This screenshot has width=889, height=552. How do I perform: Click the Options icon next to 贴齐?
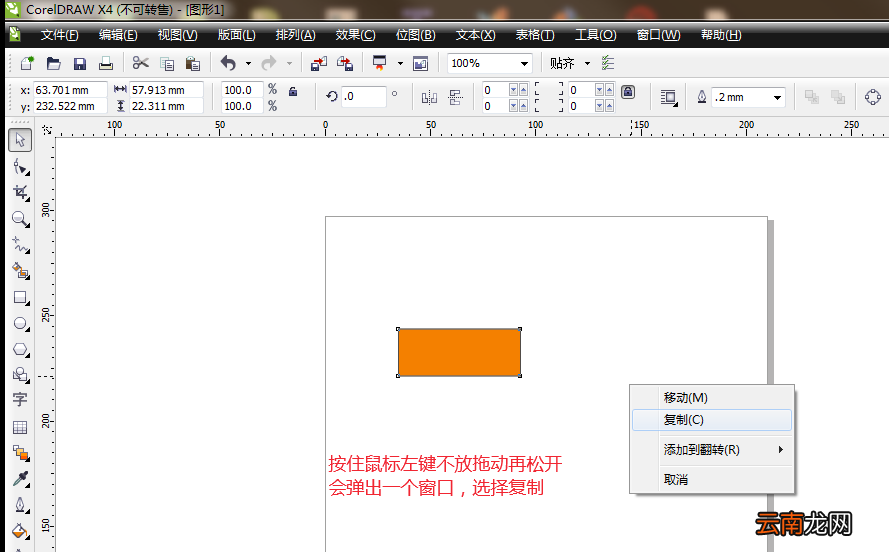point(608,63)
